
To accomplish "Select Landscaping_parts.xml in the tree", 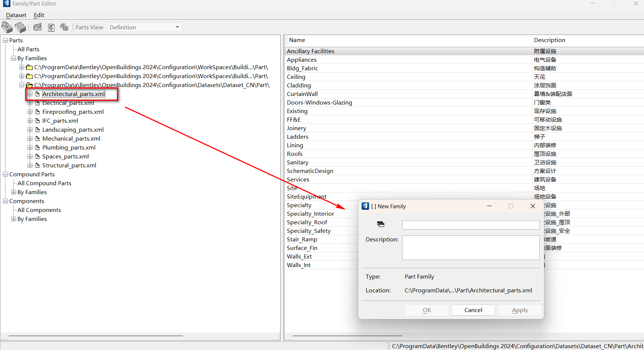I will click(x=73, y=130).
